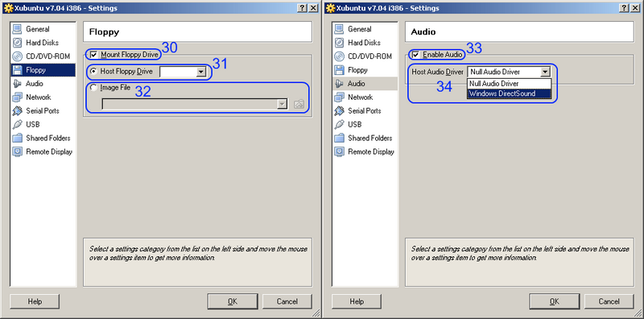Click the Image File path input field
Viewport: 644px width, 319px height.
(x=189, y=105)
